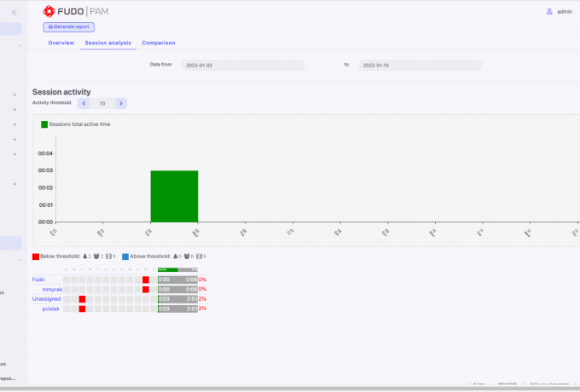Collapse the sidebar with the double-chevron icon
Image resolution: width=580 pixels, height=392 pixels.
[x=14, y=12]
